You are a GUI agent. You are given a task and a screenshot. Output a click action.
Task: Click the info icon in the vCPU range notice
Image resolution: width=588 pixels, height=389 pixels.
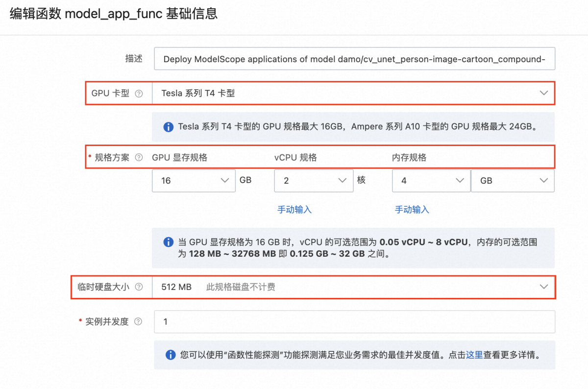[168, 242]
